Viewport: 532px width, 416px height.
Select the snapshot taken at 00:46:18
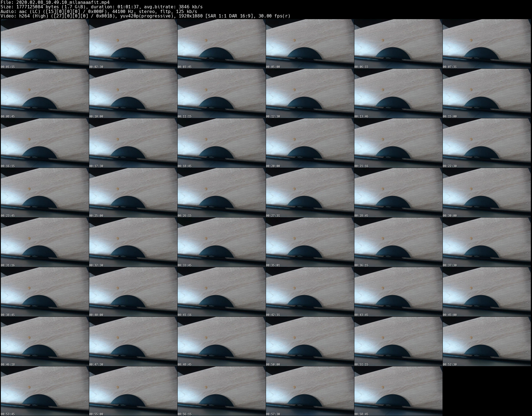[x=45, y=341]
